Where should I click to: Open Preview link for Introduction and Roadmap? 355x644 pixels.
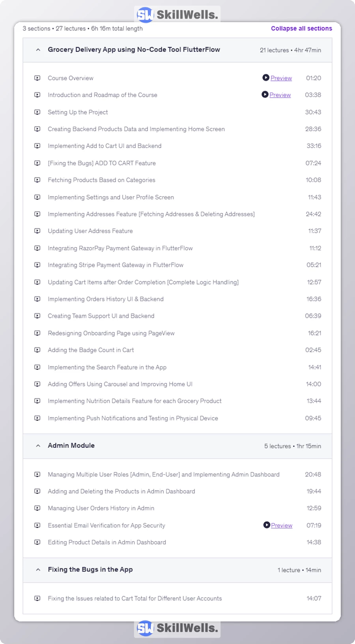pyautogui.click(x=280, y=95)
